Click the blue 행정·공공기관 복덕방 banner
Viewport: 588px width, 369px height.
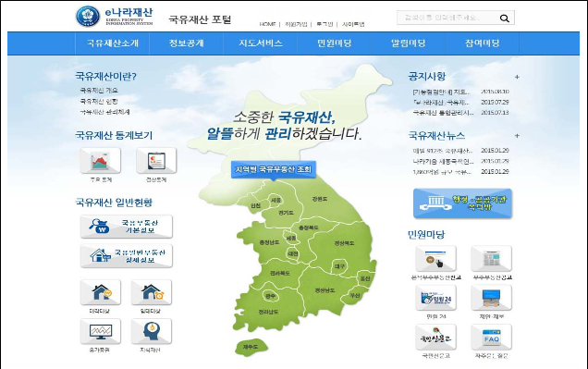coord(462,203)
